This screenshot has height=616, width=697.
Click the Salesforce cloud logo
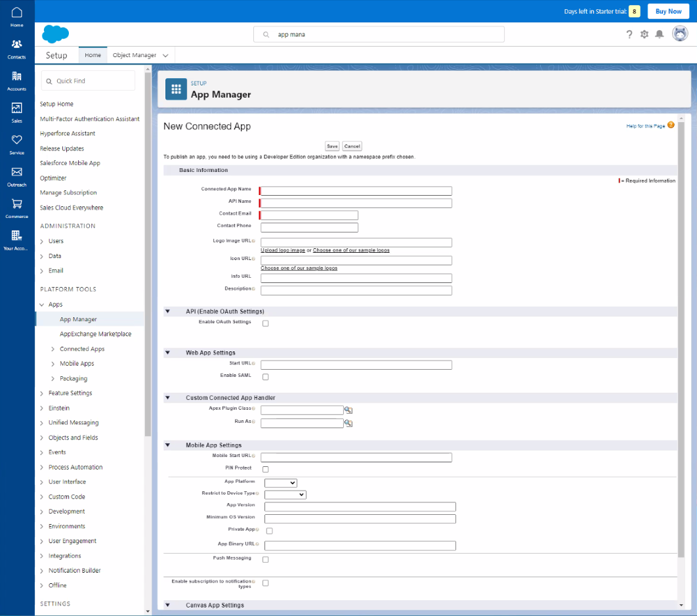(56, 34)
